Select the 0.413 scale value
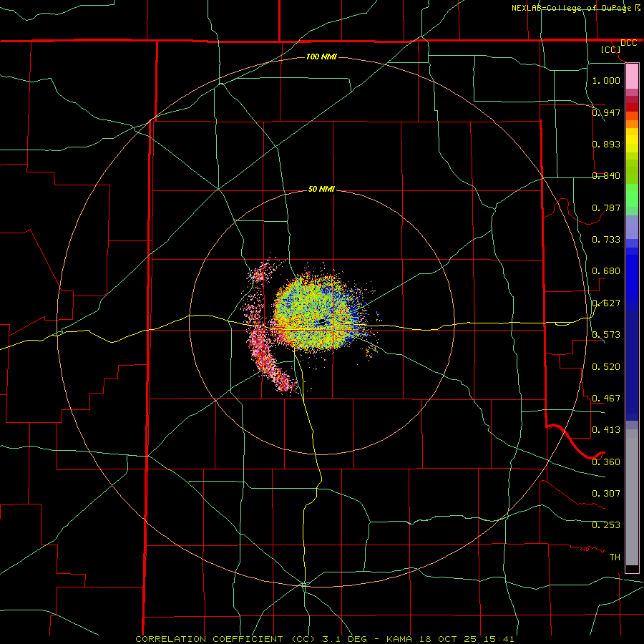 [606, 430]
